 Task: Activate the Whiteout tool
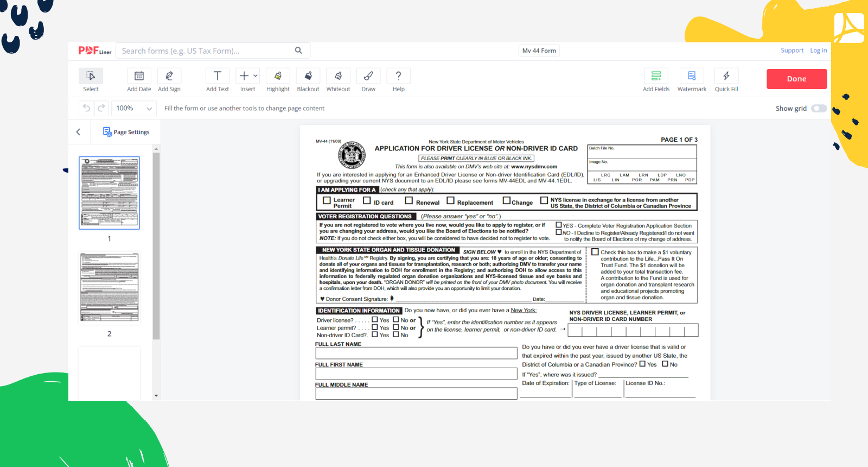click(338, 77)
